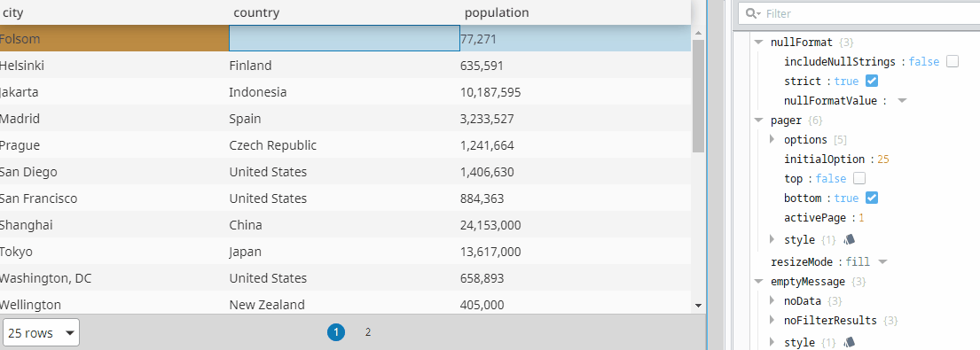The width and height of the screenshot is (980, 350).
Task: Select page 1 in the pager
Action: tap(335, 332)
